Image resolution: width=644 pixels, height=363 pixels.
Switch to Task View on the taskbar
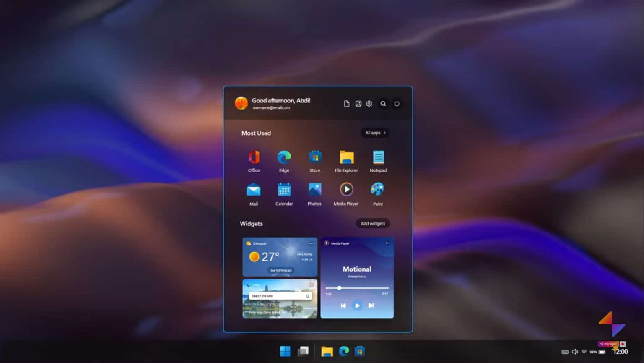coord(303,351)
